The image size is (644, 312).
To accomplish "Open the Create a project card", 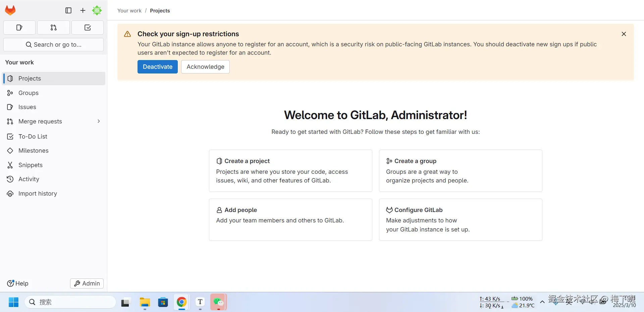I will (290, 171).
